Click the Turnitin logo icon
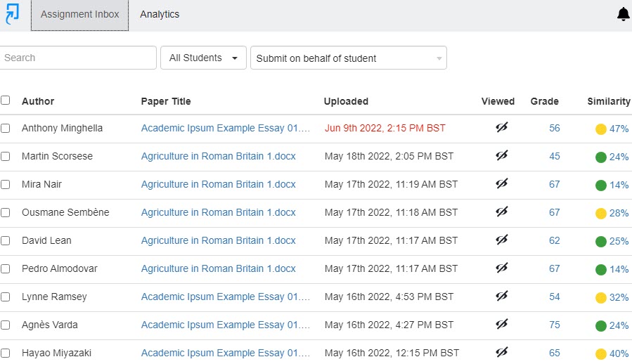632x364 pixels. [12, 14]
